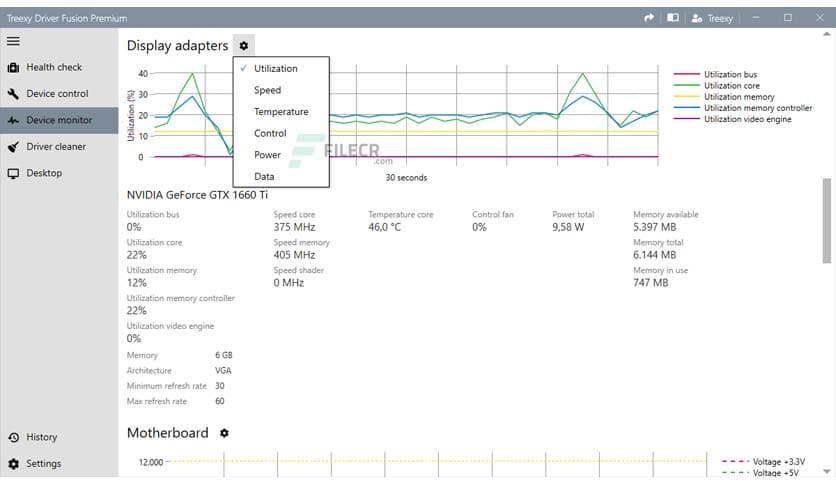Click the 46,0 °C temperature value
The image size is (836, 484).
click(x=384, y=227)
